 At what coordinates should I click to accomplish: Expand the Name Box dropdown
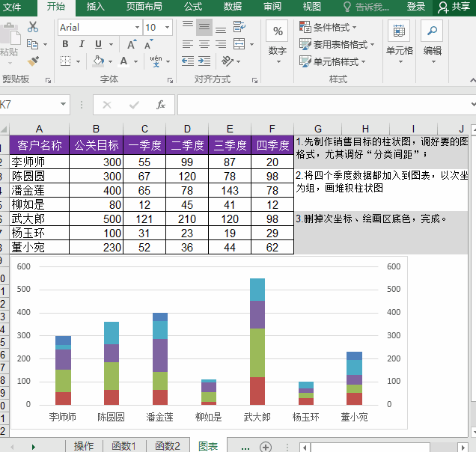pyautogui.click(x=63, y=104)
